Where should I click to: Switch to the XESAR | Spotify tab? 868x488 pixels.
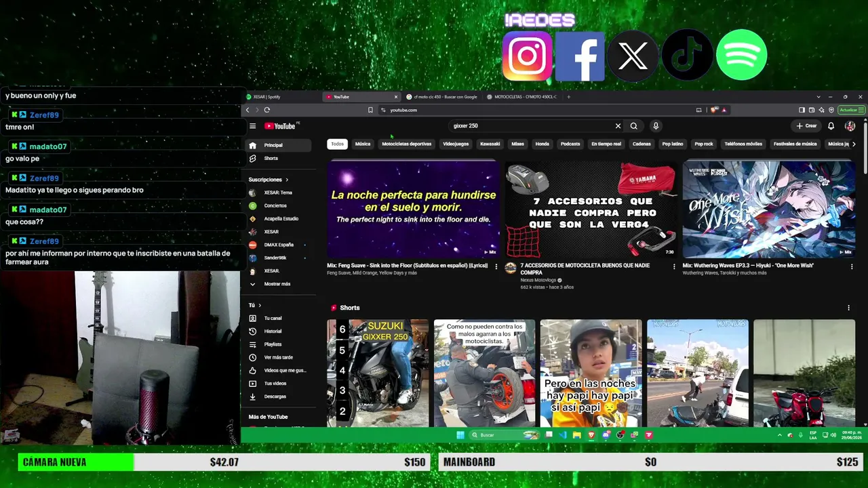[x=281, y=97]
